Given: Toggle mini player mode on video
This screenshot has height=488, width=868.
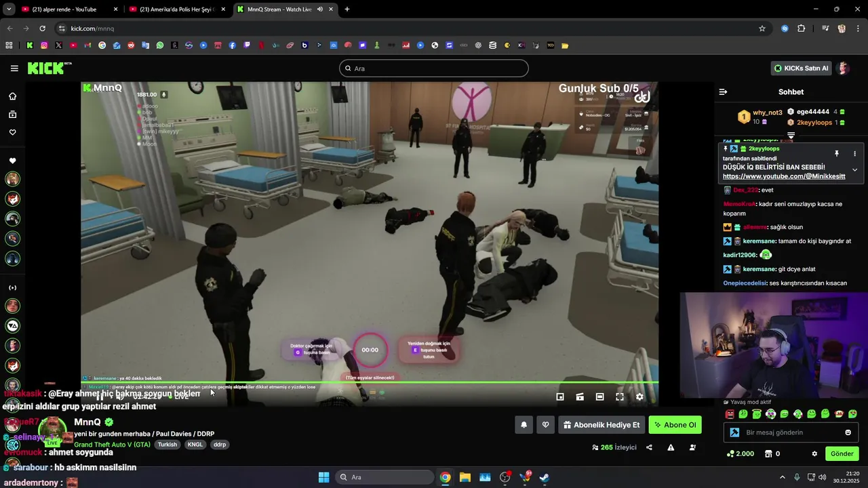Looking at the screenshot, I should [x=560, y=396].
